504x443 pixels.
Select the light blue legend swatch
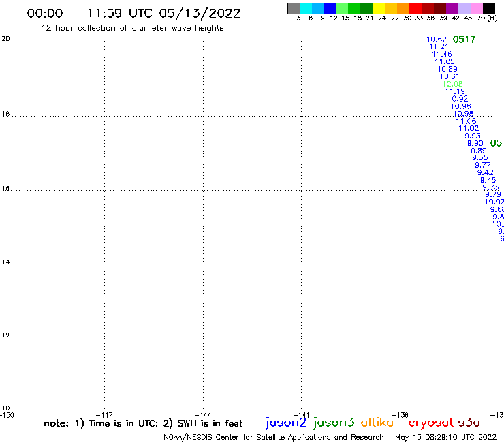click(318, 8)
